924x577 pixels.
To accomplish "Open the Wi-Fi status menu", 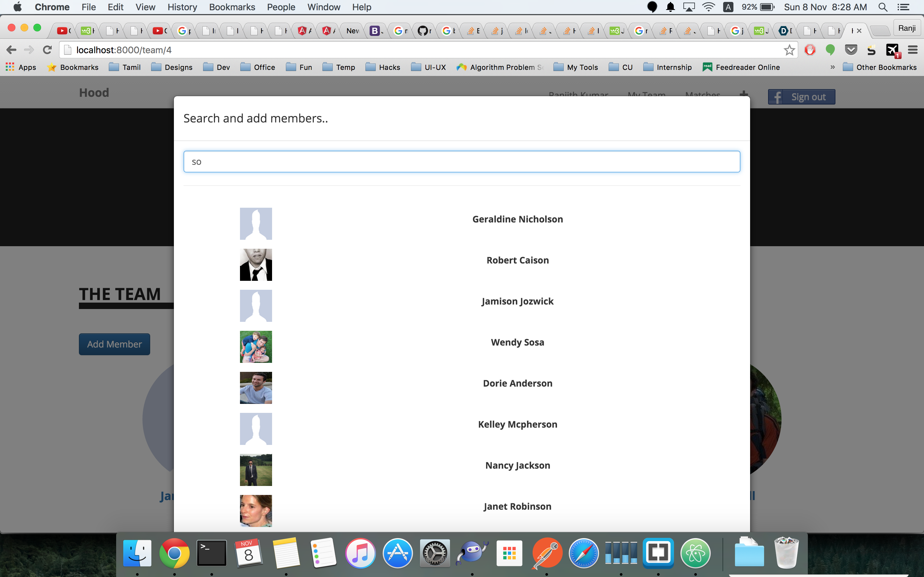I will tap(708, 7).
